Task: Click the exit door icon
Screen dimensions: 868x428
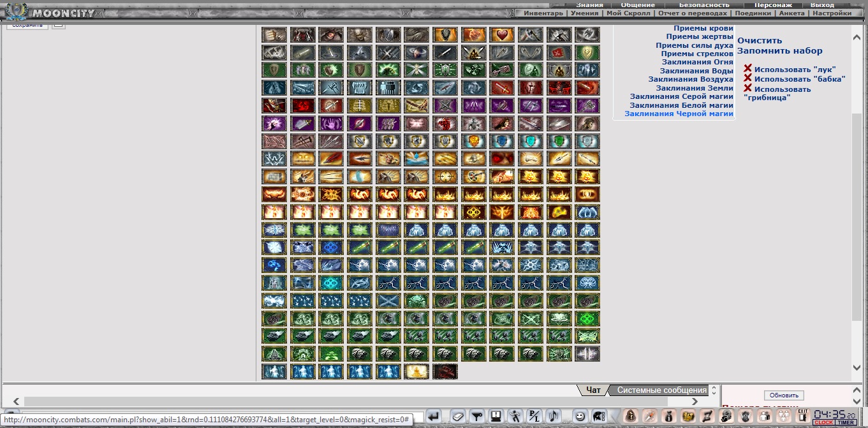Action: click(803, 417)
